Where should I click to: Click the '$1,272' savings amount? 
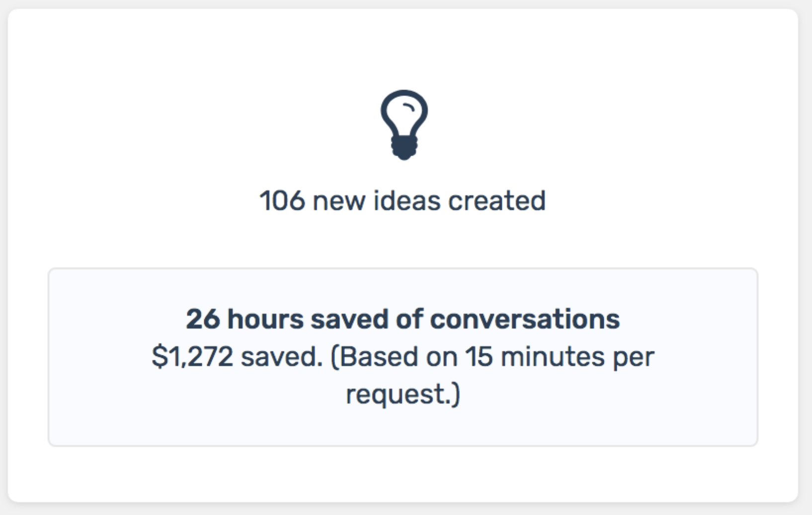click(192, 356)
